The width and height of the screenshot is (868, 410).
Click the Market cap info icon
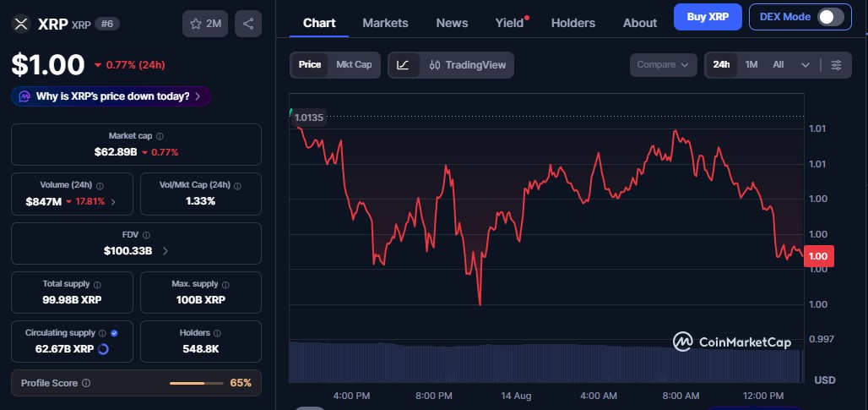point(160,136)
